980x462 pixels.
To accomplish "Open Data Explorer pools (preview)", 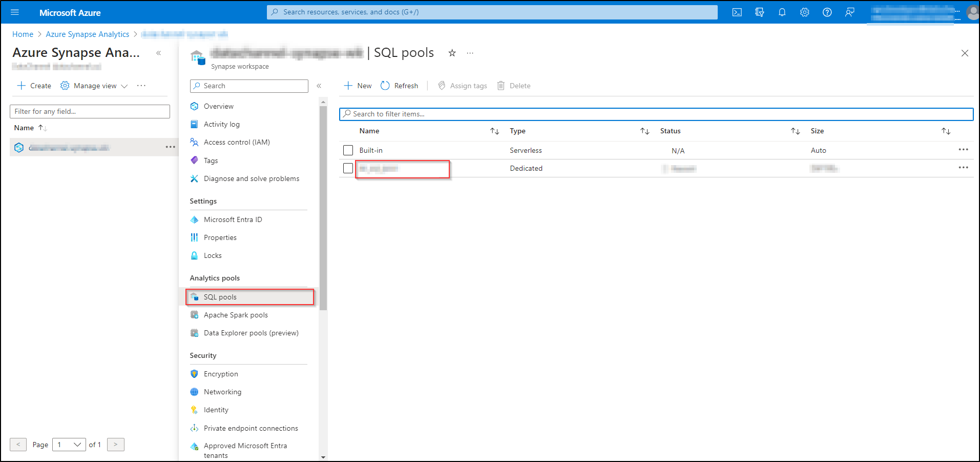I will [x=251, y=333].
